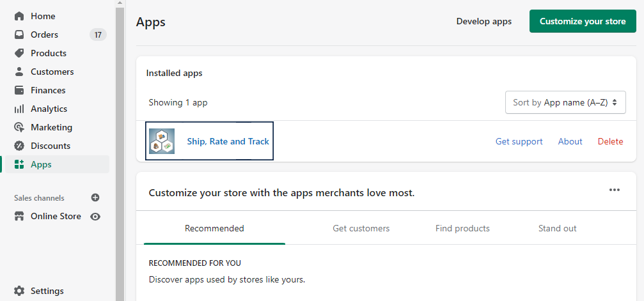
Task: Open Online Store sales channel
Action: 56,217
